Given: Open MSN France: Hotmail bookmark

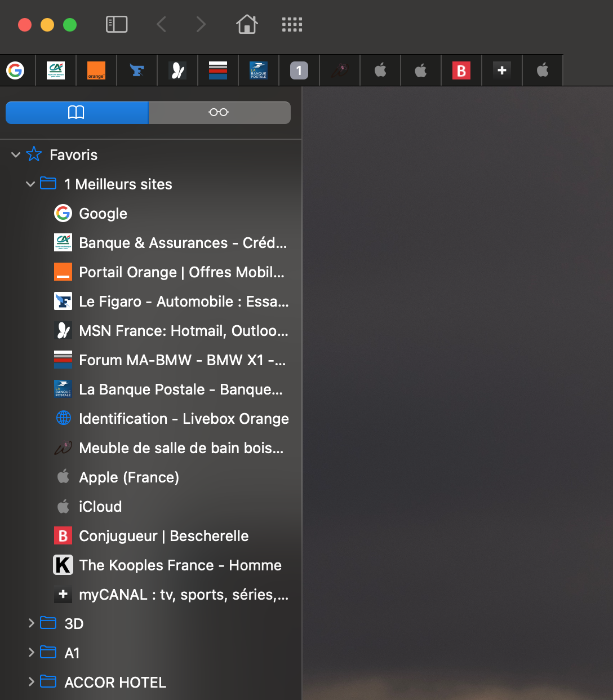Looking at the screenshot, I should coord(150,331).
